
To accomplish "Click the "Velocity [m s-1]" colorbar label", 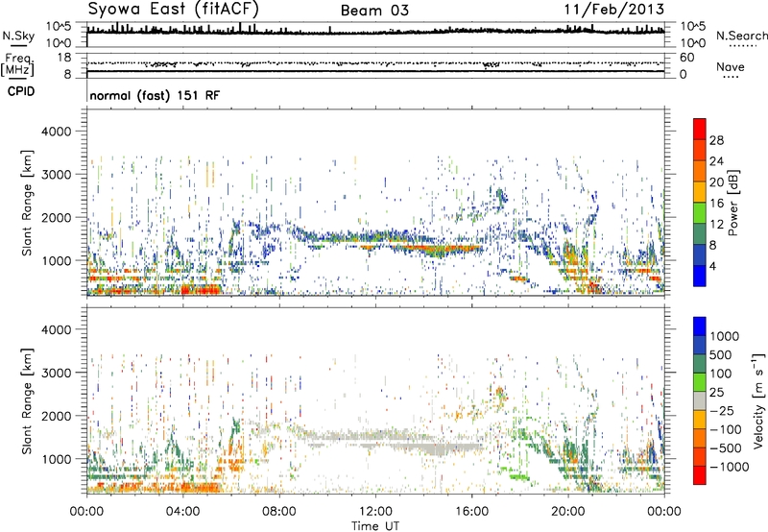I will [758, 400].
